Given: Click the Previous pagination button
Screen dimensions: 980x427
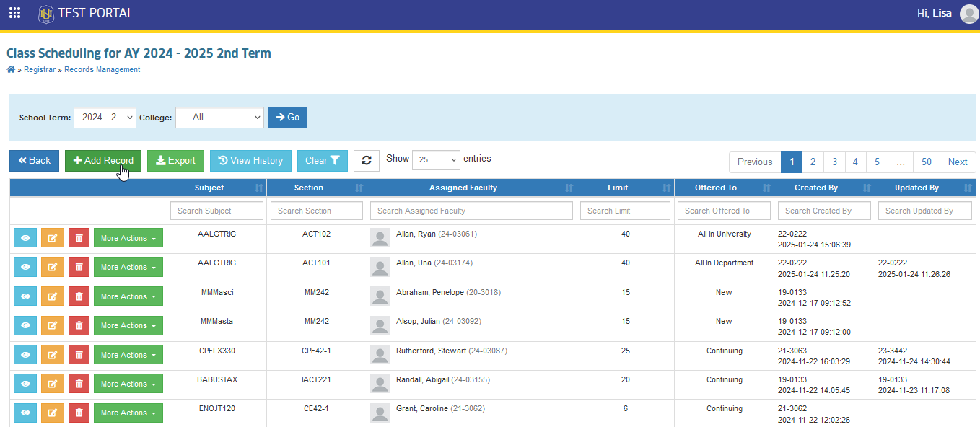Looking at the screenshot, I should tap(755, 162).
